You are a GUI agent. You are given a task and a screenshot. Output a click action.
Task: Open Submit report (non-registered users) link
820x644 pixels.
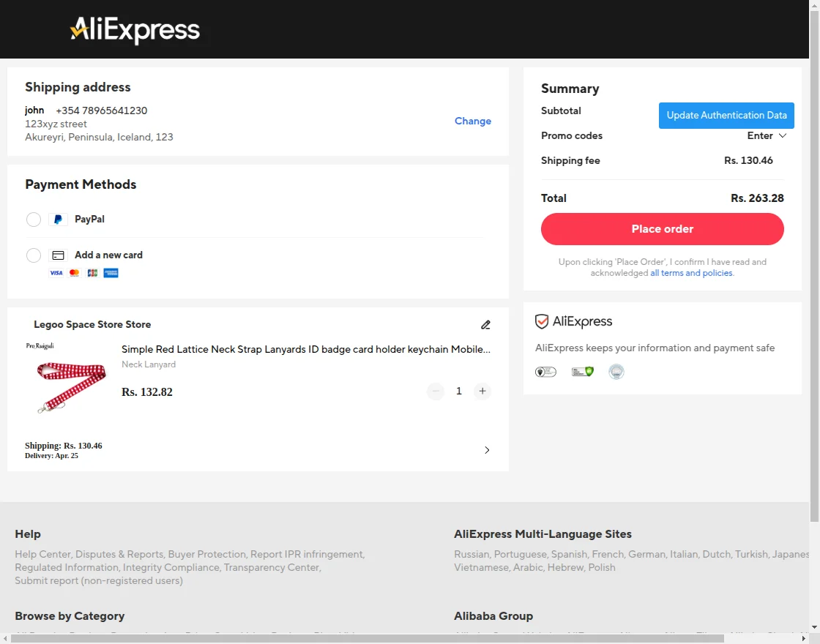click(x=99, y=581)
